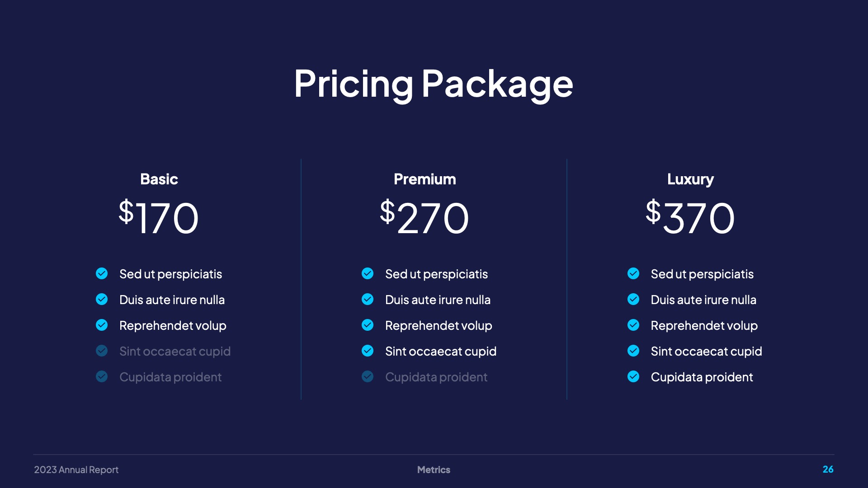Screen dimensions: 868x488
Task: Click the checkmark beside Basic's Sed ut perspiciatis
Action: pos(102,274)
